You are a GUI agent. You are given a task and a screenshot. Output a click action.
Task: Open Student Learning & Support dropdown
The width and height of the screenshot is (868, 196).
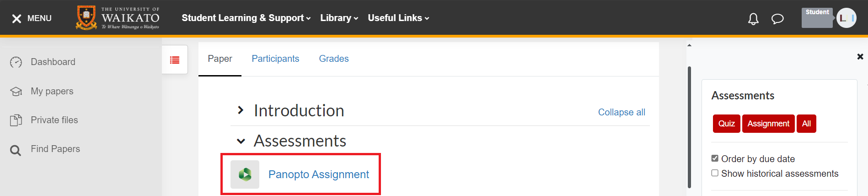(246, 18)
